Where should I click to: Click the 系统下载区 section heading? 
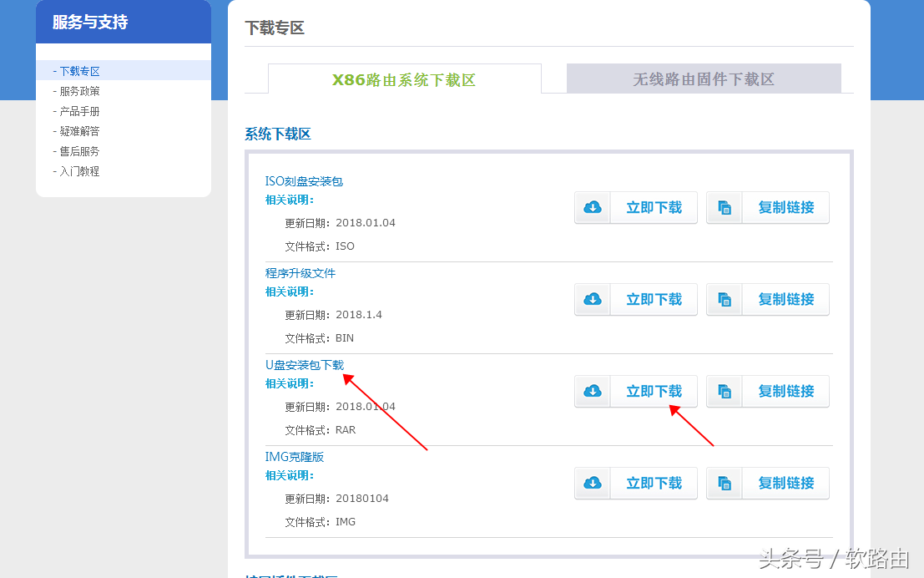tap(278, 134)
